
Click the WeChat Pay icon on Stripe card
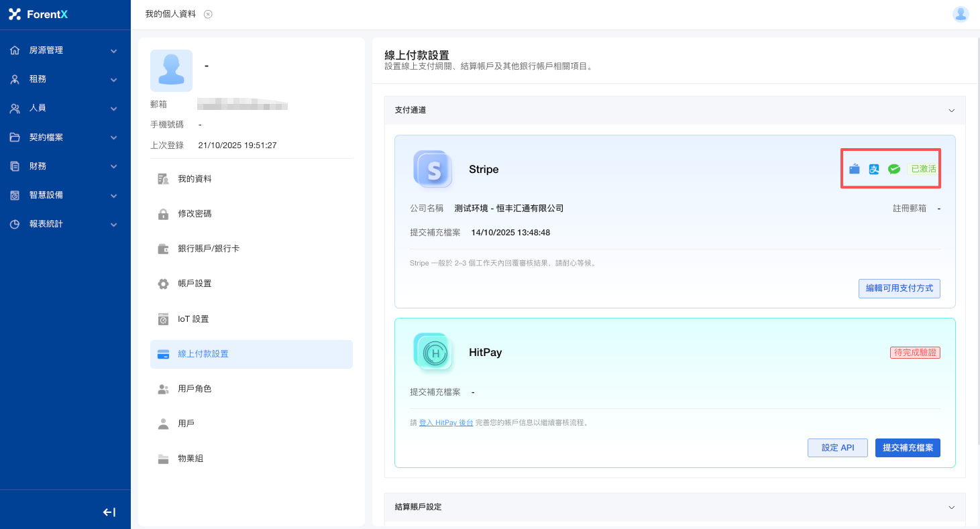tap(893, 170)
